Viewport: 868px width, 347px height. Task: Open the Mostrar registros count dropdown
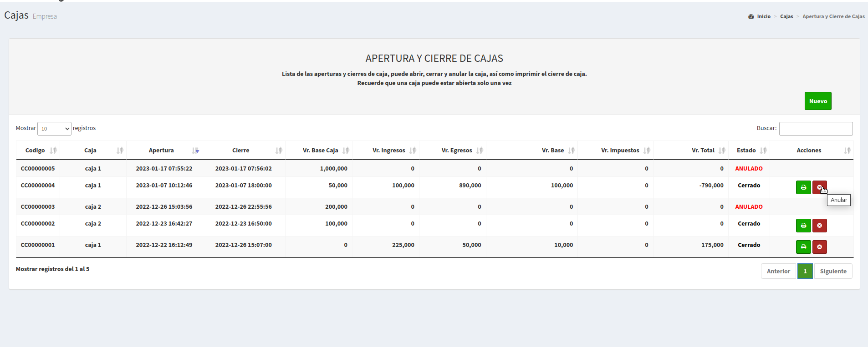tap(54, 129)
